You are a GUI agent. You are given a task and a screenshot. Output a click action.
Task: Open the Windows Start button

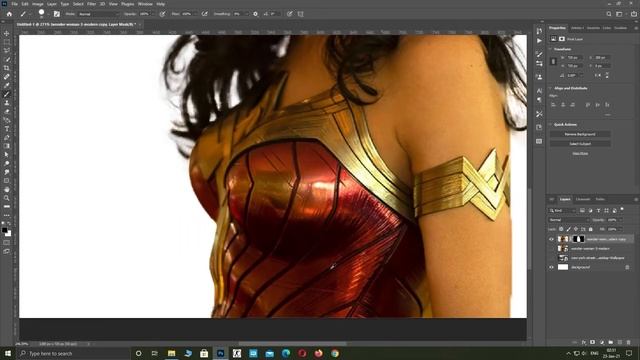(x=8, y=353)
